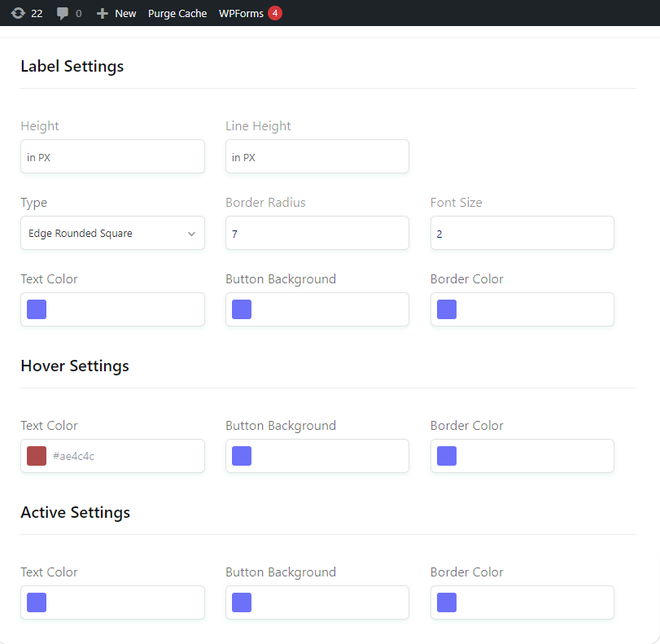Pick the Active Settings Button Background swatch

(242, 602)
